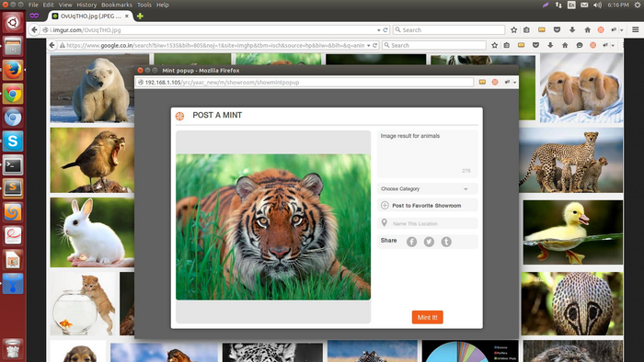Open a new tab with the green plus
Image resolution: width=644 pixels, height=362 pixels.
(x=140, y=16)
